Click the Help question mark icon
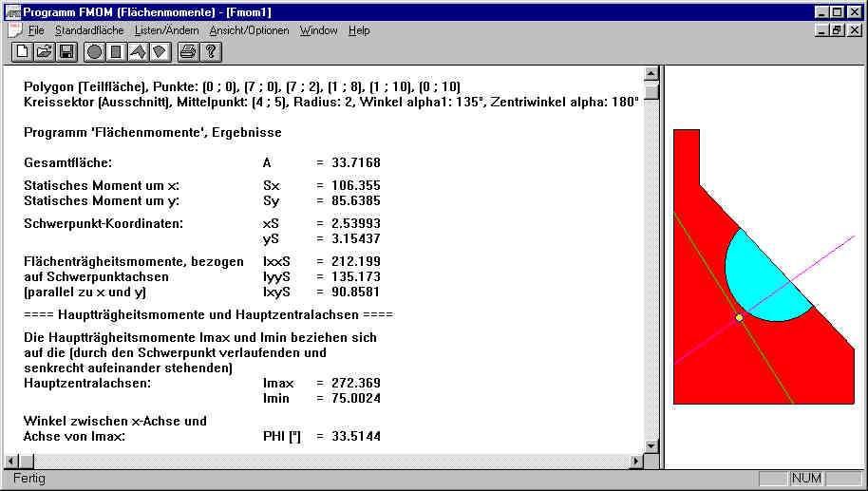The width and height of the screenshot is (868, 491). [211, 51]
